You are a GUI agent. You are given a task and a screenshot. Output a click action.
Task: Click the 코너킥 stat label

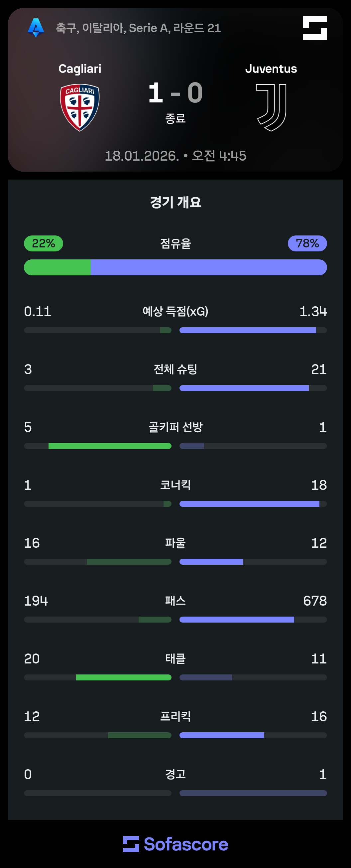click(175, 485)
